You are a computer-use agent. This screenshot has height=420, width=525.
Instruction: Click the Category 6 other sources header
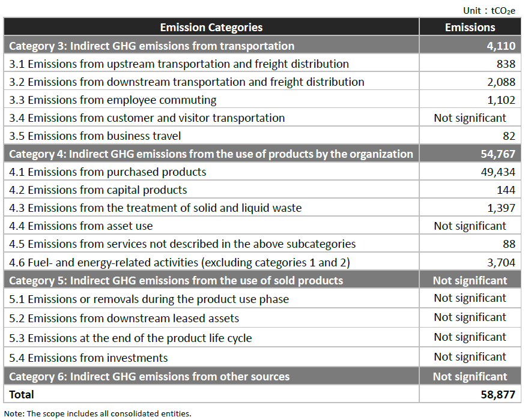(x=150, y=377)
